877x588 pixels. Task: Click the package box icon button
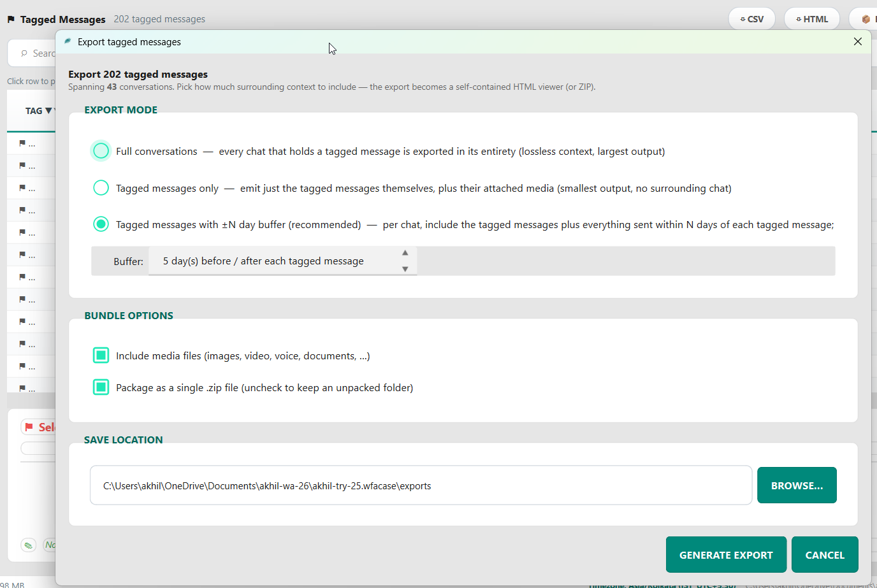coord(866,19)
